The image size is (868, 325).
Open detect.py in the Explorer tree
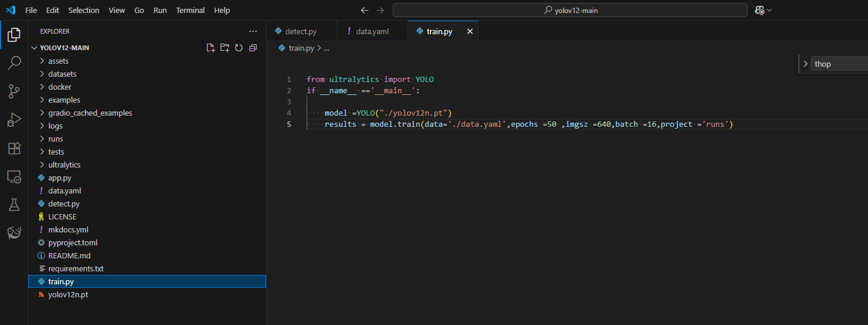click(147, 203)
